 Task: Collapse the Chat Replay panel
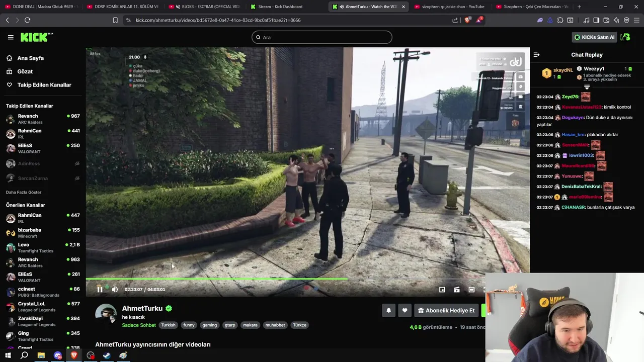[536, 55]
